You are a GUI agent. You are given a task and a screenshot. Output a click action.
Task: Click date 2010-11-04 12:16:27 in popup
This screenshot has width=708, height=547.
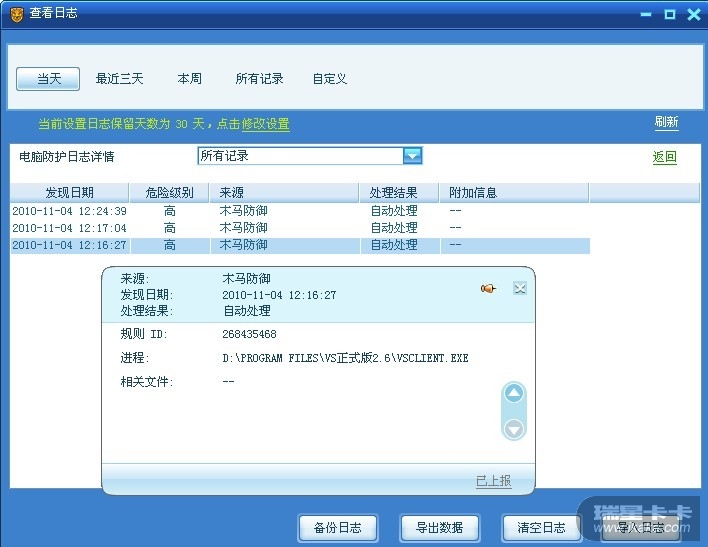[x=279, y=295]
